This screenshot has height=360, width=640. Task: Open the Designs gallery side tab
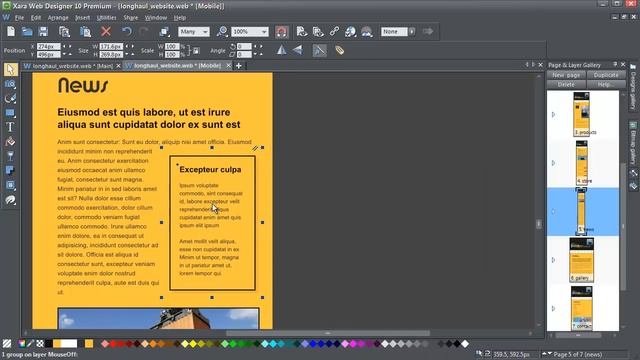coord(633,87)
